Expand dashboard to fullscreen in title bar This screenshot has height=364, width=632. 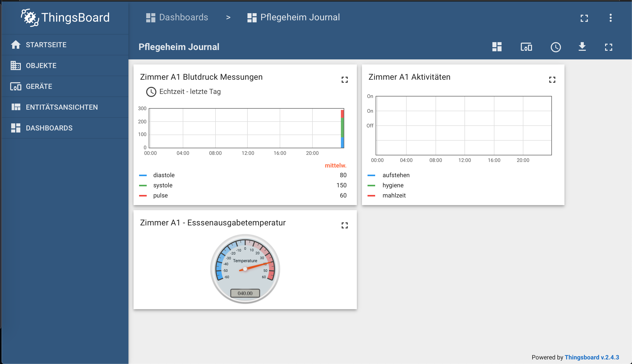pos(608,47)
